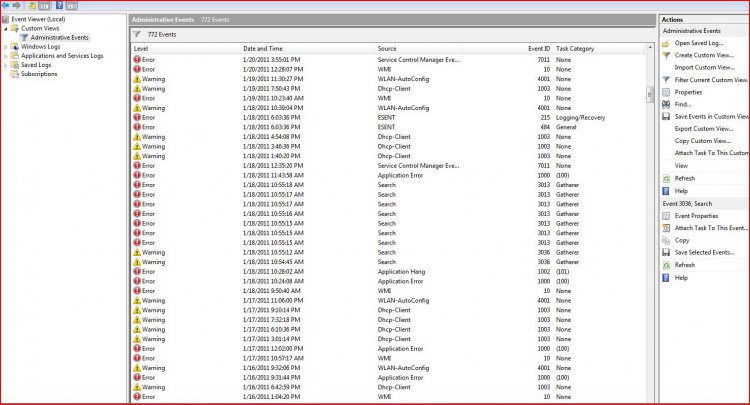Click Import Custom View action
Screen dimensions: 750x405
[x=705, y=67]
